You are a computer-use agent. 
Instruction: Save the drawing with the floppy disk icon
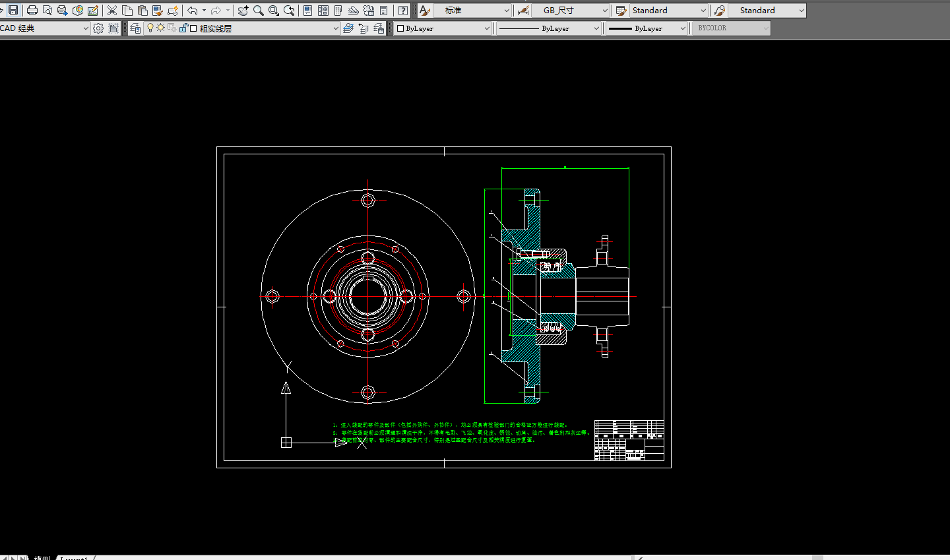pyautogui.click(x=13, y=11)
